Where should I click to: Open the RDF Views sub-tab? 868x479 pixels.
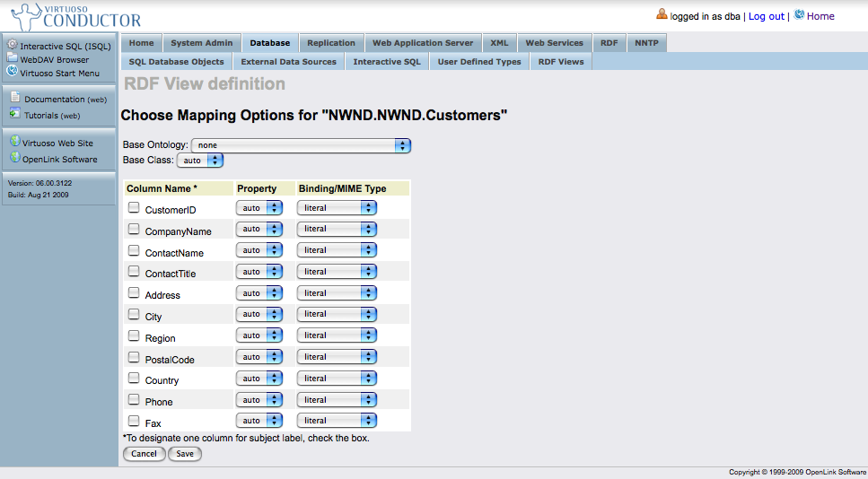click(x=560, y=62)
